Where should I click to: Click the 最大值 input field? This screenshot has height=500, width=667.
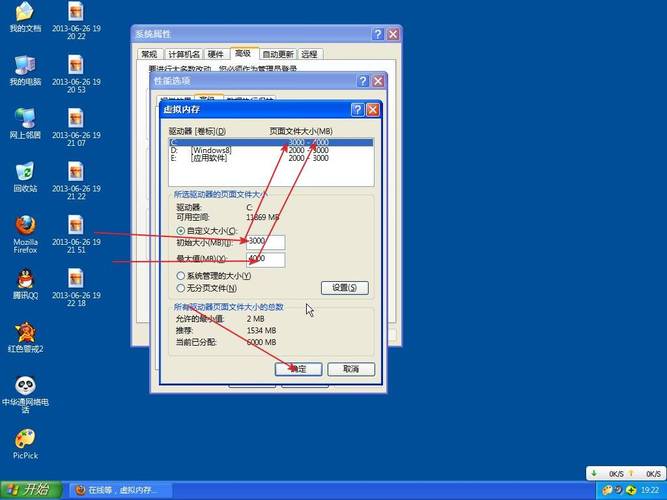tap(265, 259)
